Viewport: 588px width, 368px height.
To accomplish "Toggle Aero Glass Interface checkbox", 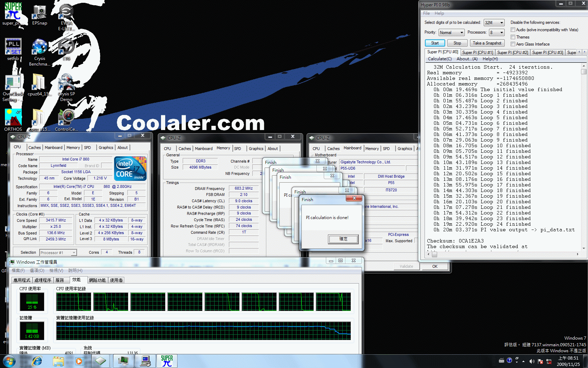I will pos(513,44).
